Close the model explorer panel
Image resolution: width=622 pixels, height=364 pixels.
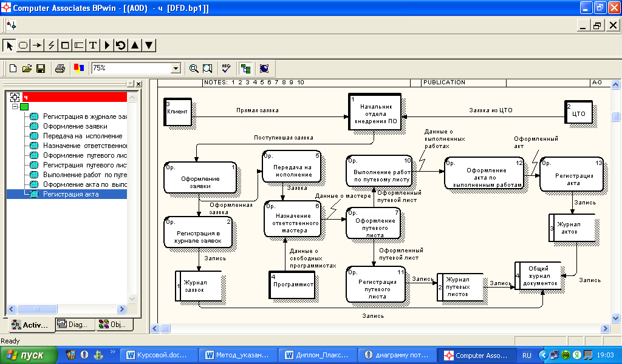138,84
